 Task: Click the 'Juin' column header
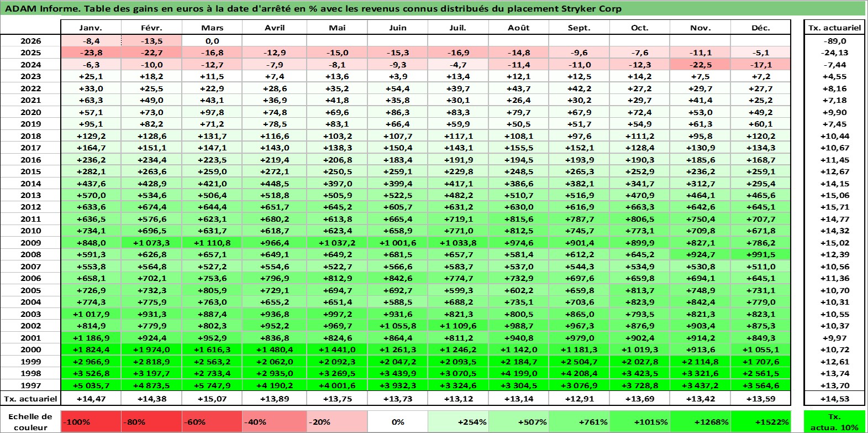[397, 28]
